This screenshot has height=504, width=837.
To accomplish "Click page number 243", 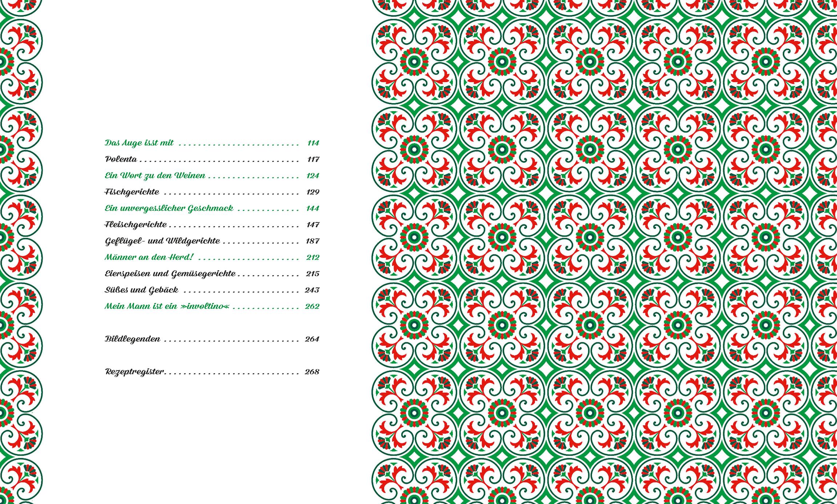I will pyautogui.click(x=312, y=290).
